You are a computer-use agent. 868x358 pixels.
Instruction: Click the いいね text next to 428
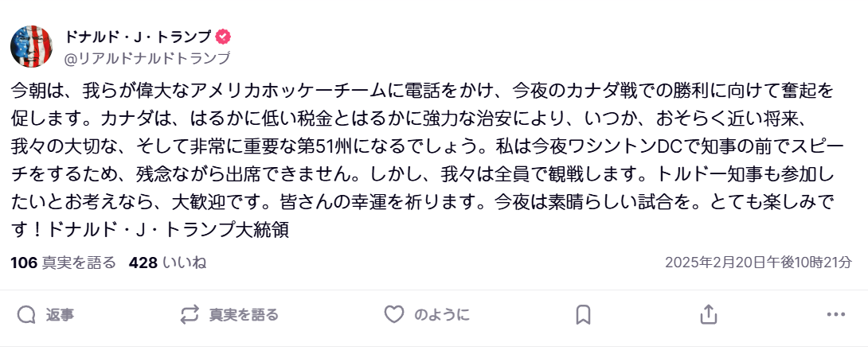184,263
